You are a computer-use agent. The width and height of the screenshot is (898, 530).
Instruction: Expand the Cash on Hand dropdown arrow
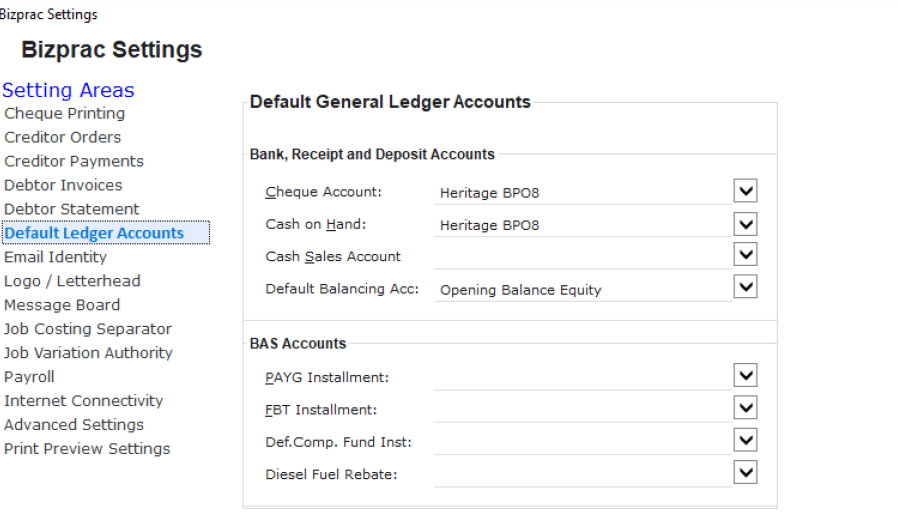click(745, 224)
